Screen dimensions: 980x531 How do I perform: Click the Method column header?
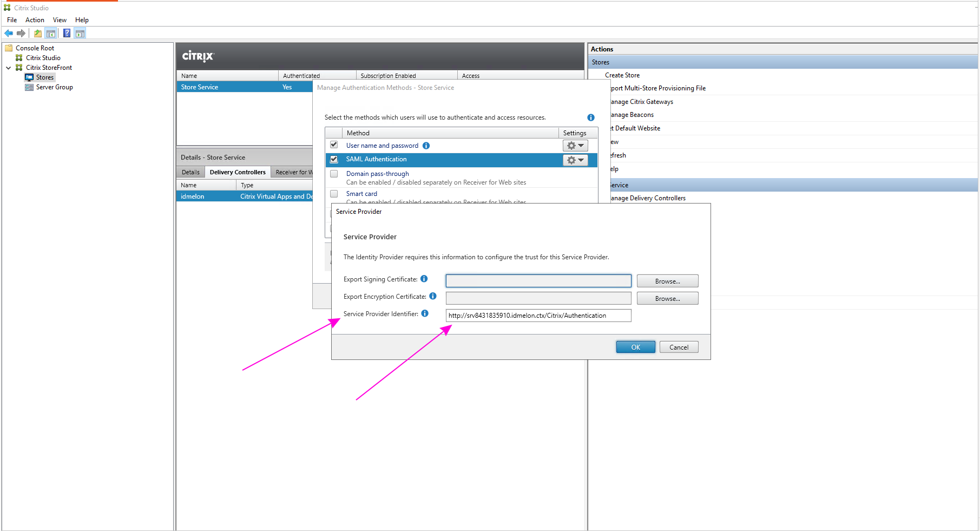[450, 133]
